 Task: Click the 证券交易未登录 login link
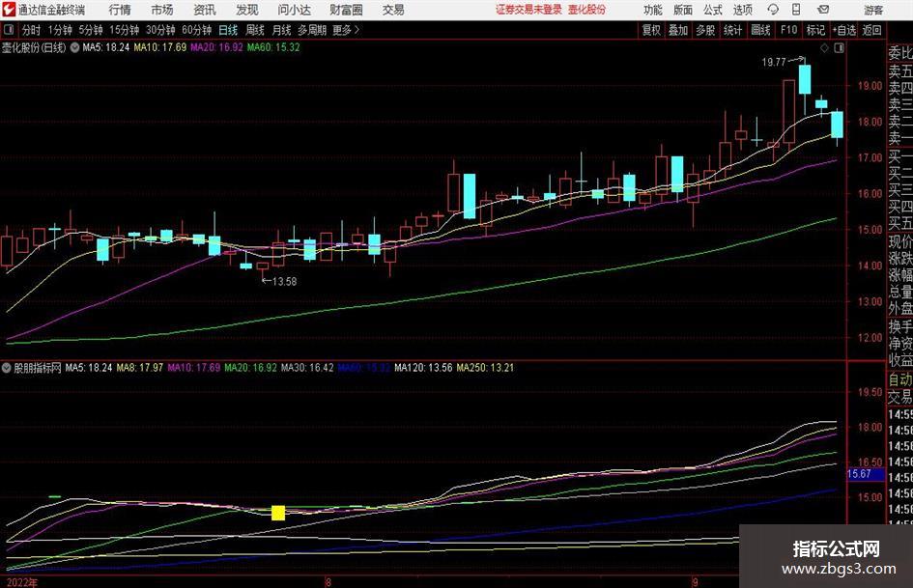tap(528, 10)
